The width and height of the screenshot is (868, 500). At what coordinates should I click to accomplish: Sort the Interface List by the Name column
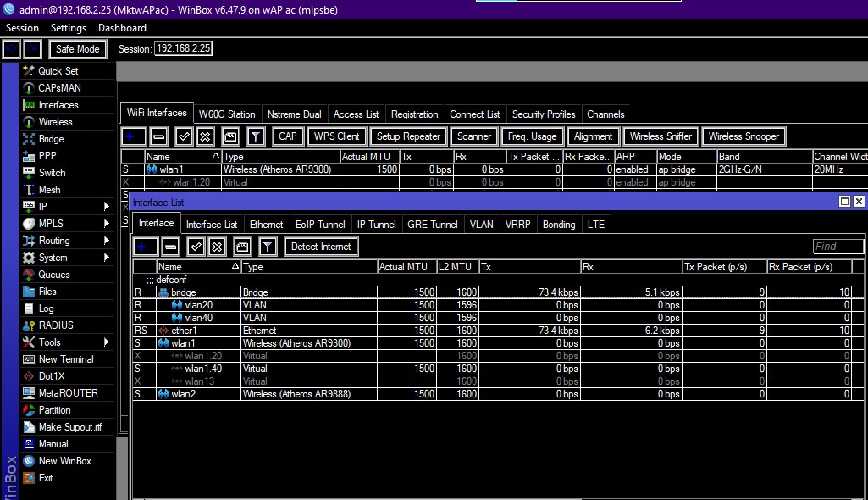pyautogui.click(x=199, y=267)
